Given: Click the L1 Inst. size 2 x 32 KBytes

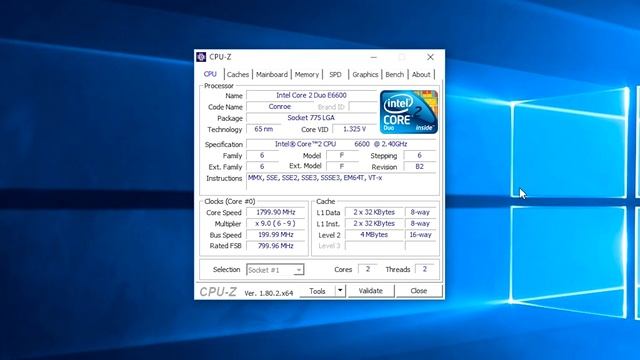Looking at the screenshot, I should 374,224.
